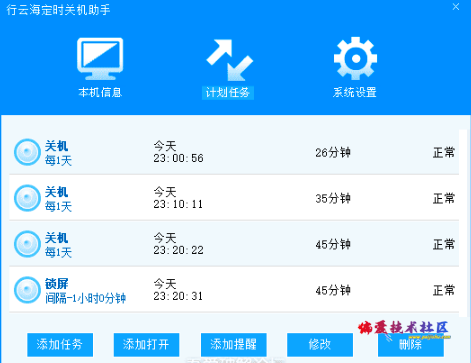Click the round icon of 23:00:56 关机 task
Image resolution: width=471 pixels, height=363 pixels.
(27, 152)
